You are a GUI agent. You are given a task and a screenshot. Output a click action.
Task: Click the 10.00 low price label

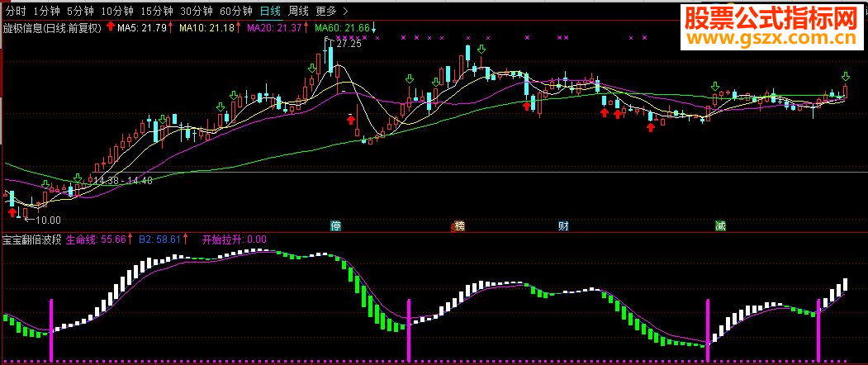tap(48, 220)
